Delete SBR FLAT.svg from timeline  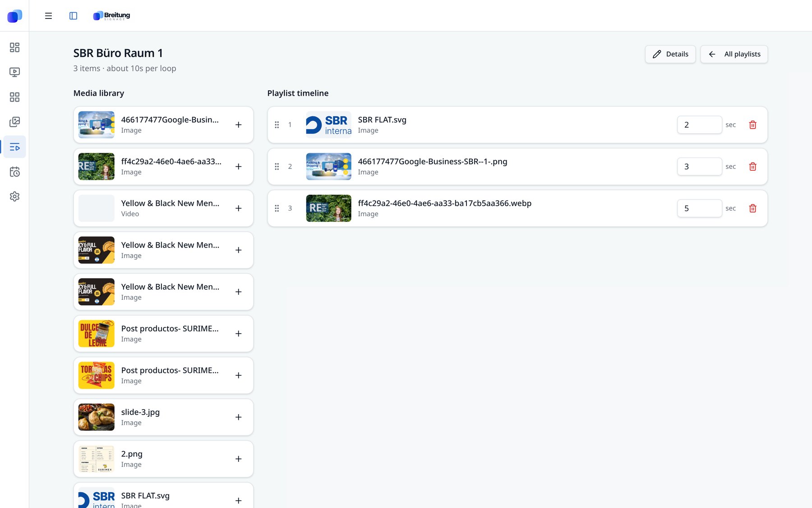click(752, 125)
